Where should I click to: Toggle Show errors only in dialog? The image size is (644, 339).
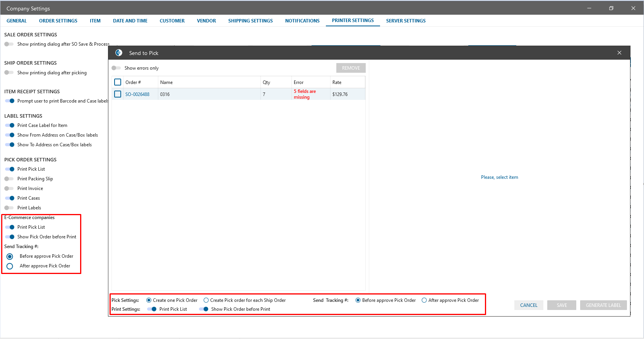(116, 68)
